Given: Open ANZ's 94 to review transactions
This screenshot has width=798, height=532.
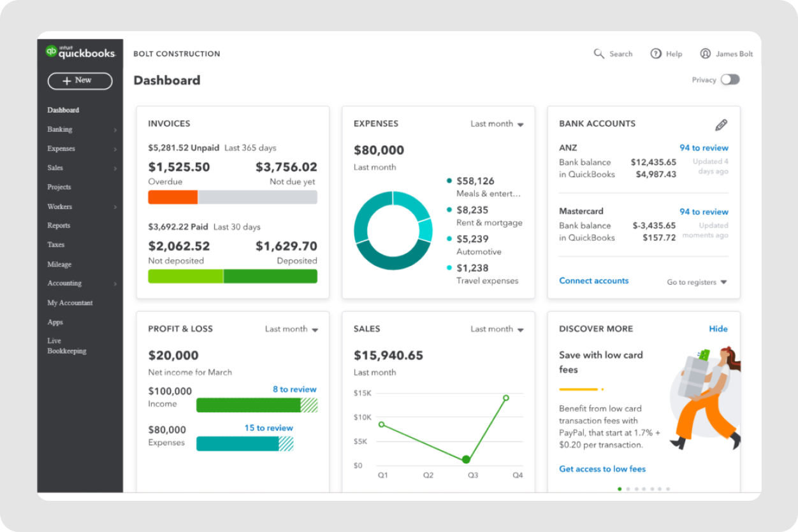Looking at the screenshot, I should click(704, 148).
